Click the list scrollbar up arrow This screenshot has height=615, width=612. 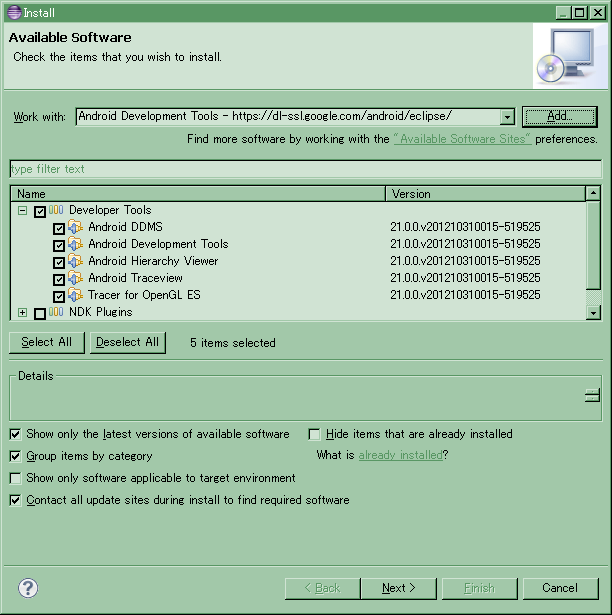[593, 193]
